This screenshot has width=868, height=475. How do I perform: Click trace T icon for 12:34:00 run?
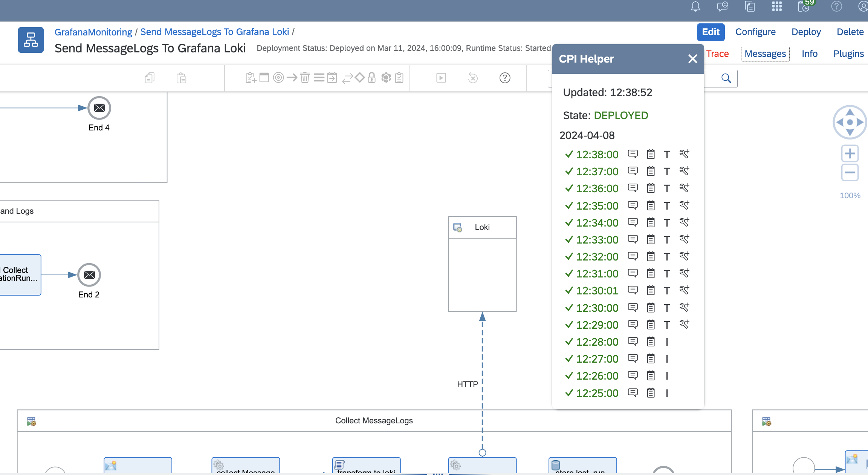pos(667,223)
